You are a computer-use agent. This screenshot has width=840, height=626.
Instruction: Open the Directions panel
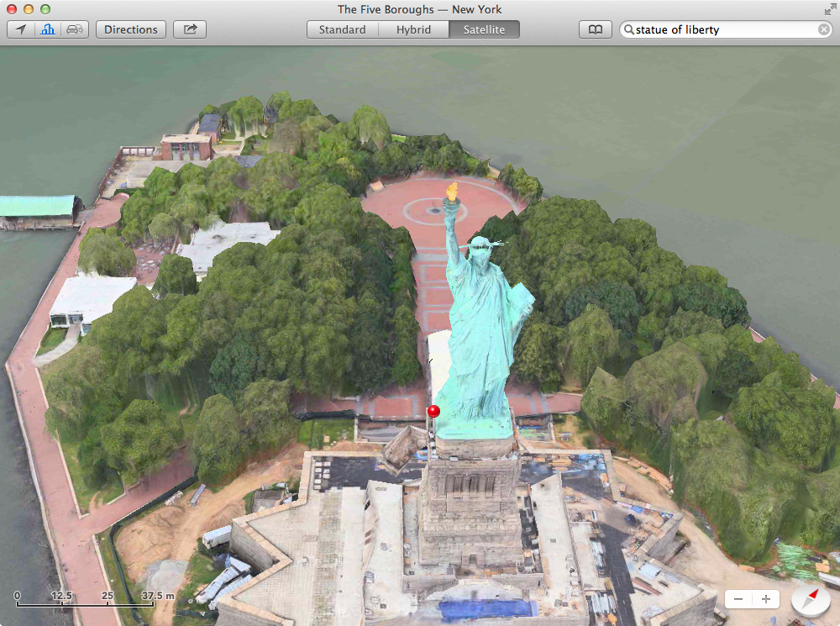tap(131, 29)
